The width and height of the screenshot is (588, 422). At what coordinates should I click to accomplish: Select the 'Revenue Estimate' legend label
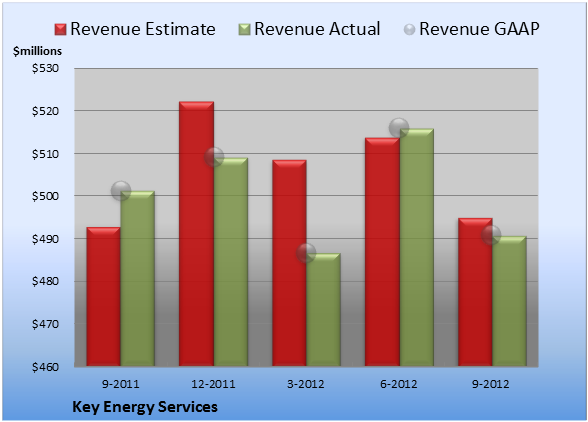click(143, 29)
